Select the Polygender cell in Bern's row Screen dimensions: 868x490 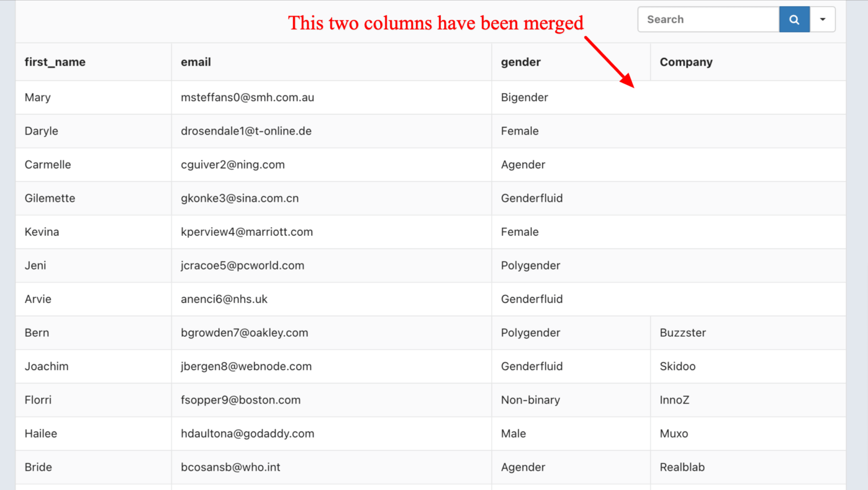[x=530, y=332]
